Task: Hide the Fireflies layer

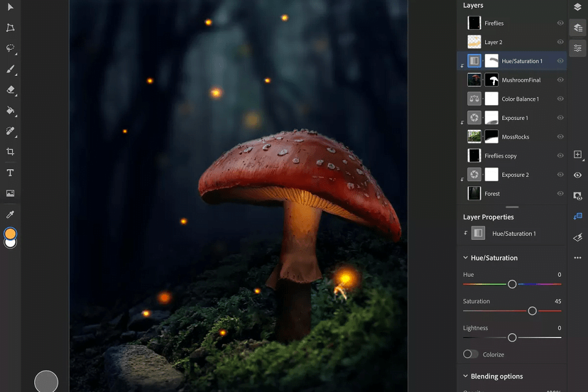Action: 560,23
